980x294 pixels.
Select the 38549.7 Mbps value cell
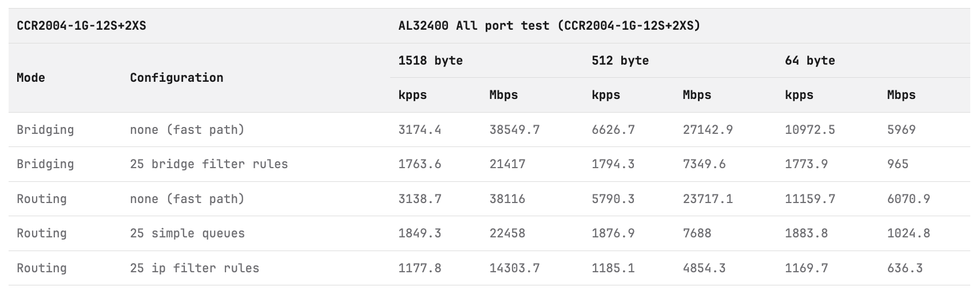coord(514,130)
